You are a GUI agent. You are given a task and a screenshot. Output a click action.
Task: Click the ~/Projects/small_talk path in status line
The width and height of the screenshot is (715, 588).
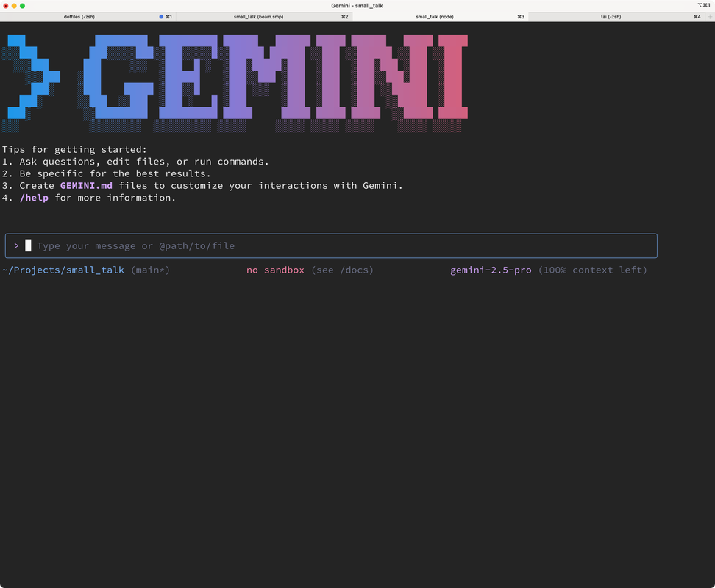[x=63, y=270]
